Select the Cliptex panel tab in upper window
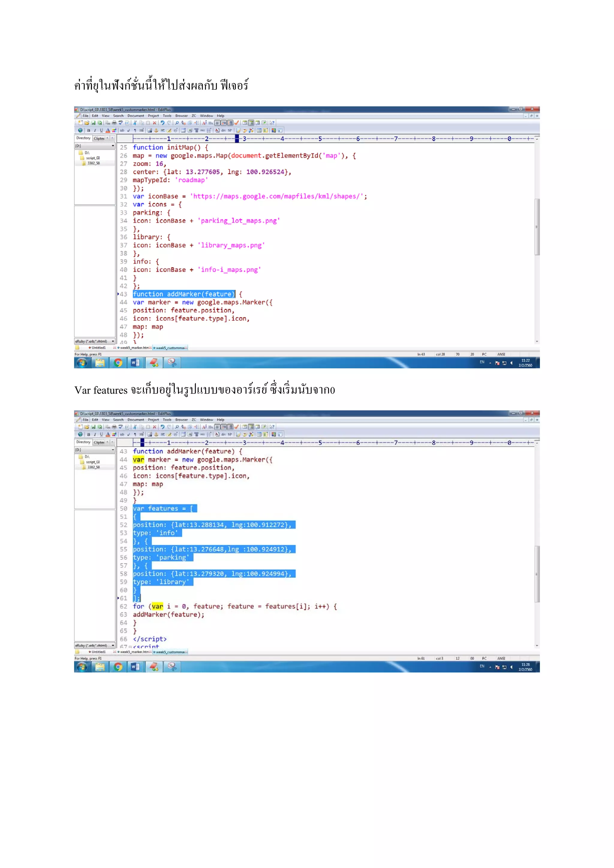Viewport: 614px width, 868px height. point(100,138)
